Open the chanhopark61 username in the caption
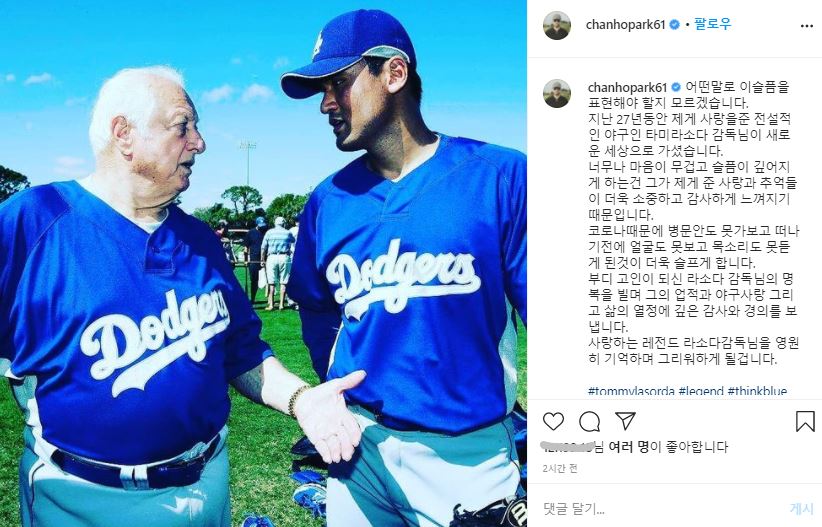 627,87
